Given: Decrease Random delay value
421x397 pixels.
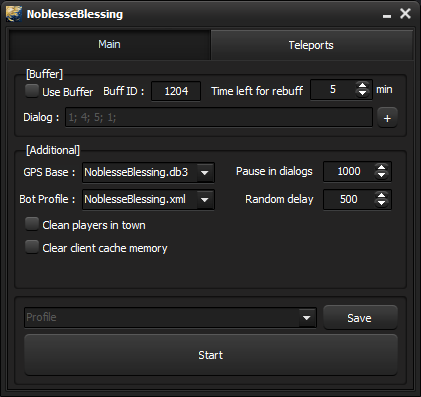Looking at the screenshot, I should [381, 203].
